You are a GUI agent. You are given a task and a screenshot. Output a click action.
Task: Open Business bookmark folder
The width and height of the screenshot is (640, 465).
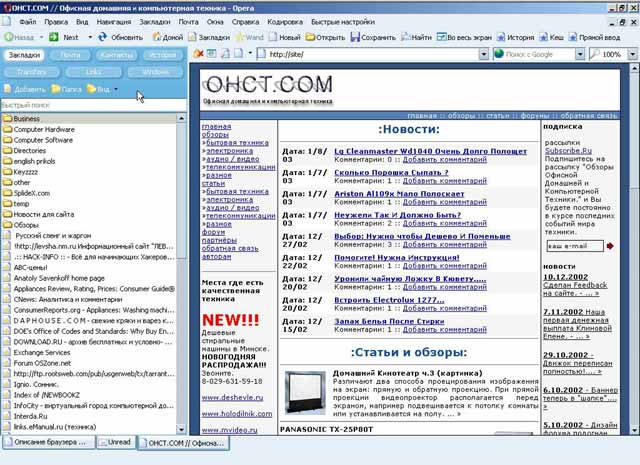(89, 119)
